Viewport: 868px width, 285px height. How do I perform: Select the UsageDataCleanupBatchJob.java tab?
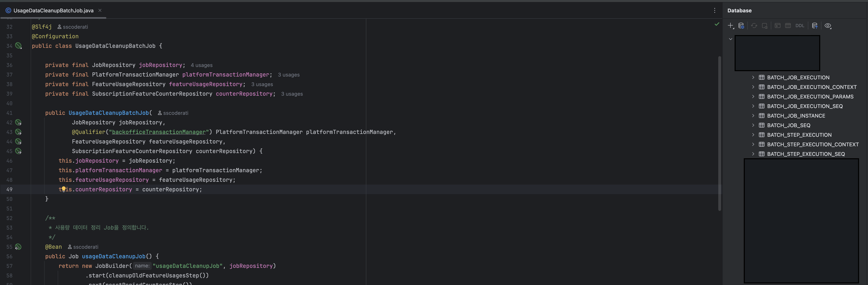click(x=53, y=10)
